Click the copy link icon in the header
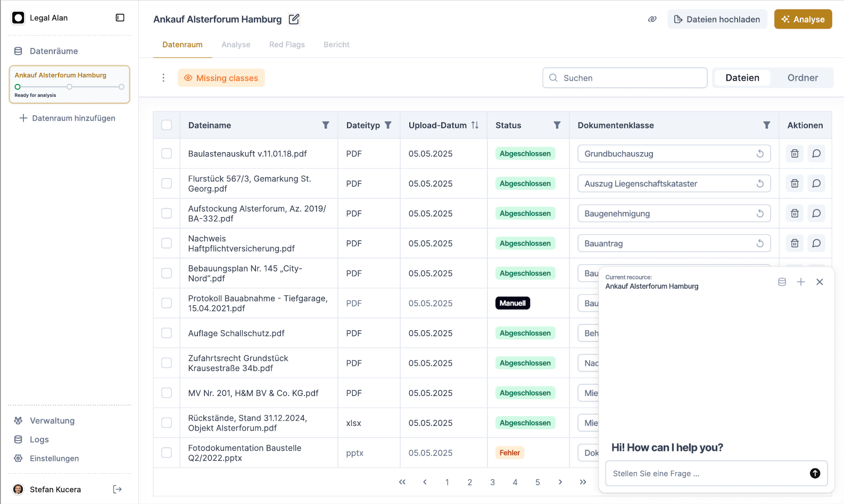This screenshot has width=844, height=504. tap(652, 19)
